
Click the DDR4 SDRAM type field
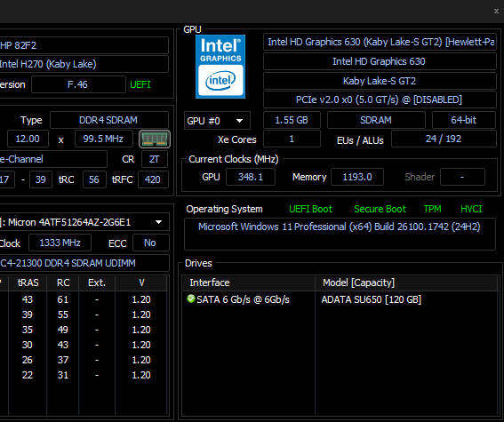(109, 120)
